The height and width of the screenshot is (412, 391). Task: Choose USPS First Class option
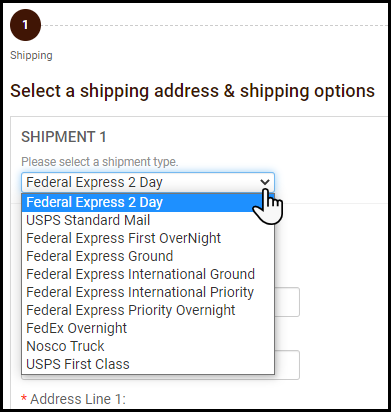[148, 364]
